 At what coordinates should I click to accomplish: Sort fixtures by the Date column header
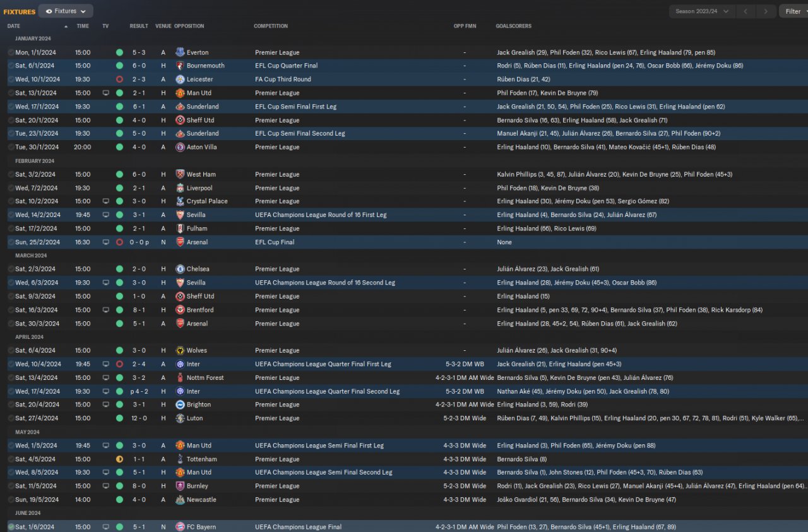(14, 26)
